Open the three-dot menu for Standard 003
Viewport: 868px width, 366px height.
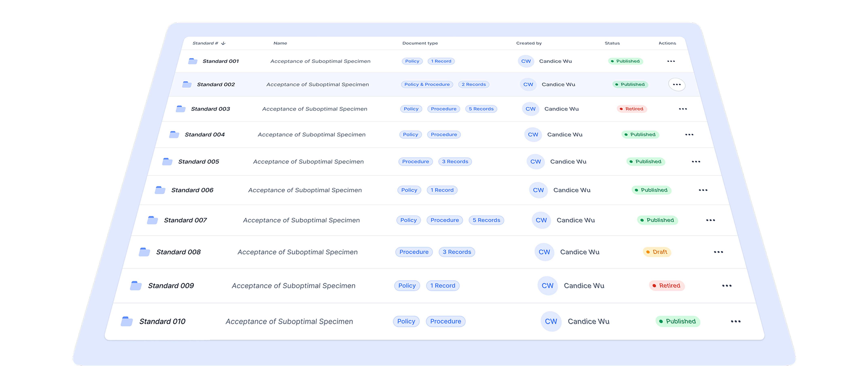683,109
